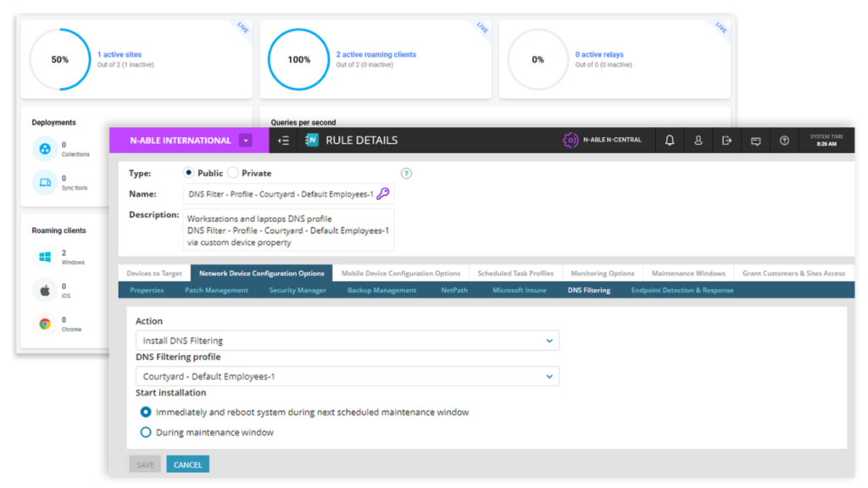The image size is (868, 488).
Task: Click the Save button
Action: (x=145, y=464)
